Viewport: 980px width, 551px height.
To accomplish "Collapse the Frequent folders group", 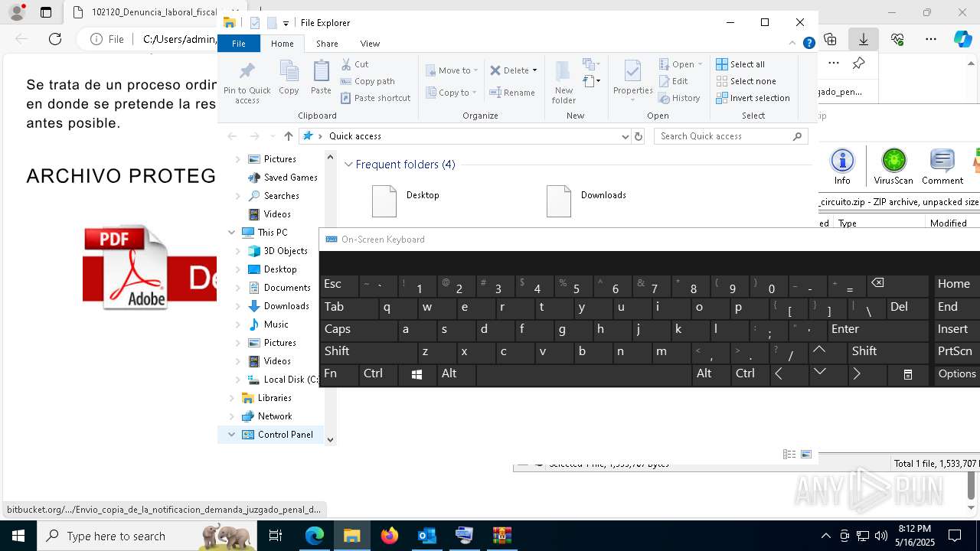I will (348, 165).
